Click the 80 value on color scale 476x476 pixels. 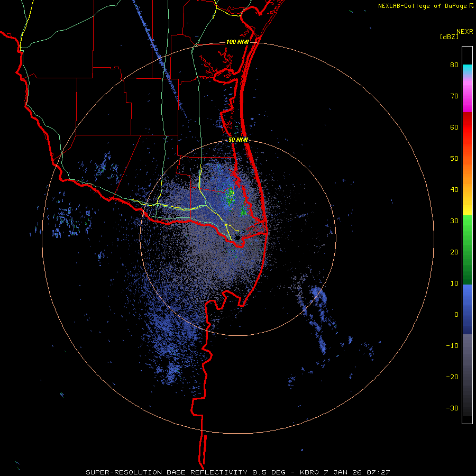[454, 65]
